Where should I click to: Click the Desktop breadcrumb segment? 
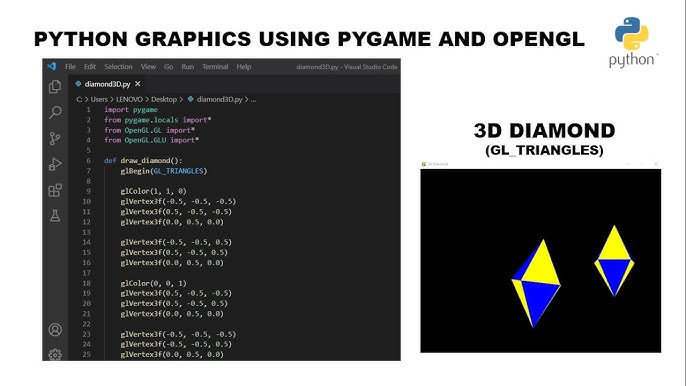[x=164, y=99]
